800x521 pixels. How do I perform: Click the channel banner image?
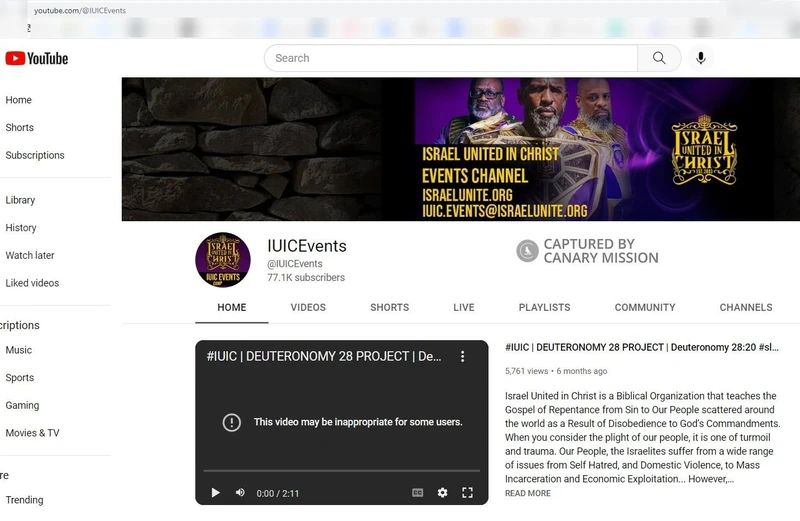(461, 149)
